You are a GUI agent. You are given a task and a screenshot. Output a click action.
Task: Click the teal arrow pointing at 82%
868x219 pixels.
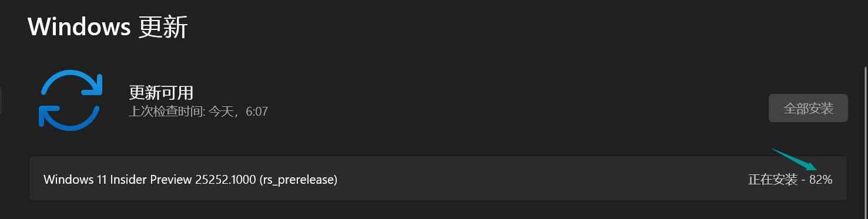tap(795, 160)
